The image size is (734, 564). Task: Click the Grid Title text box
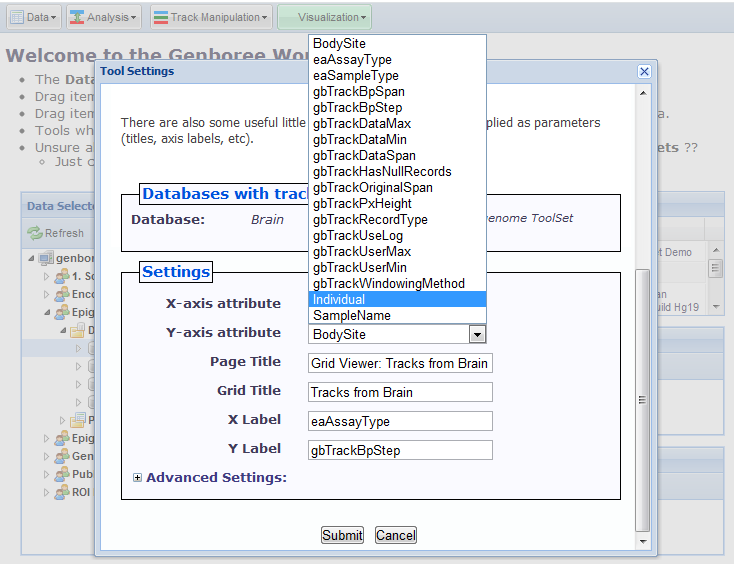(x=400, y=392)
